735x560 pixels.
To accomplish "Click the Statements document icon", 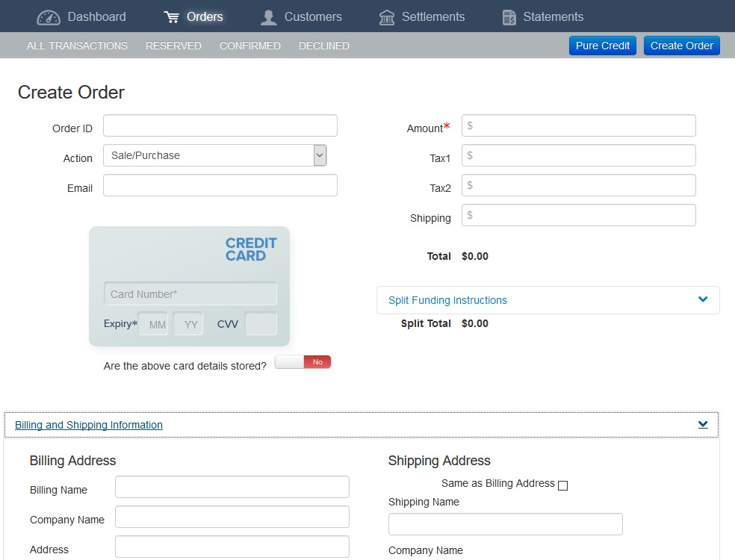I will 509,16.
